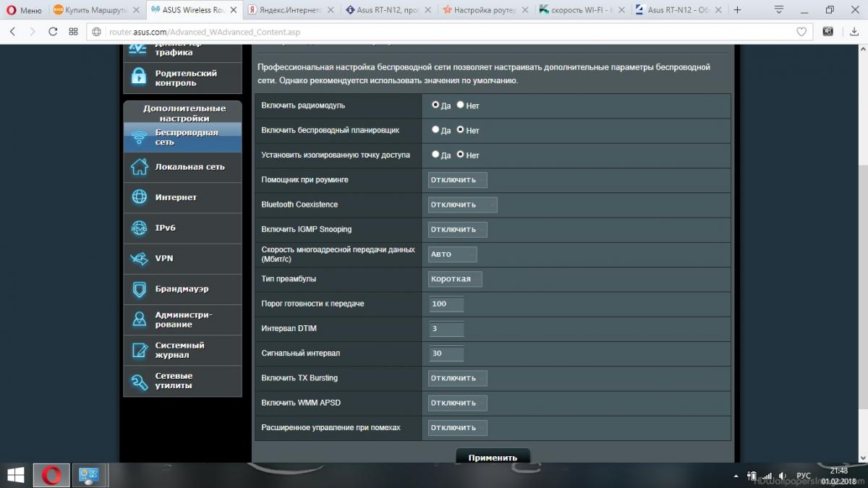
Task: Apply settings with Применить button
Action: coord(493,457)
